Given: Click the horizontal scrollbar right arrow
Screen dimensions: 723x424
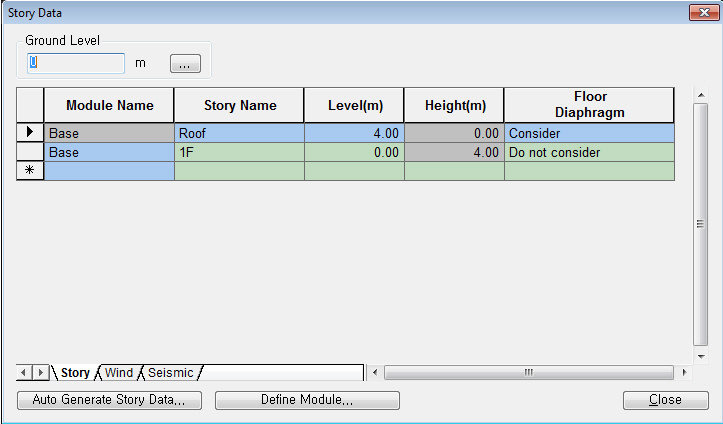Looking at the screenshot, I should 685,373.
